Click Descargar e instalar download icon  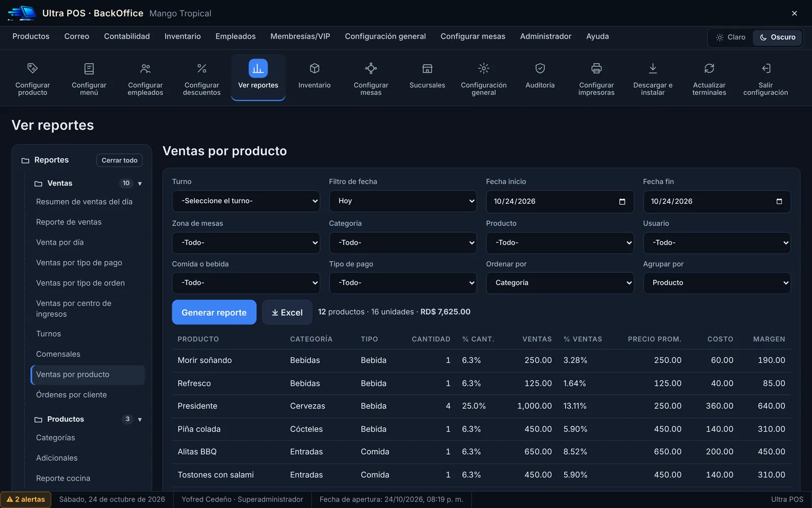pyautogui.click(x=653, y=68)
